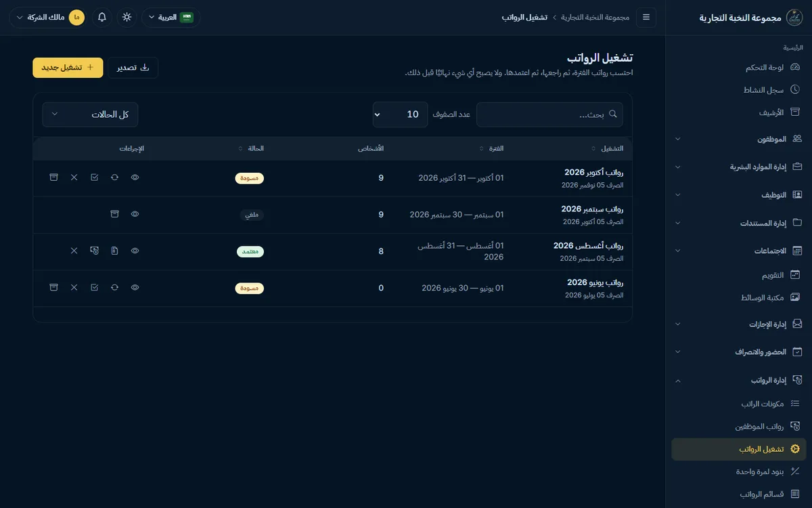Click 01 سبتمبر — 30 سبتمبر 2026 period
Viewport: 812px width, 508px height.
(x=457, y=215)
